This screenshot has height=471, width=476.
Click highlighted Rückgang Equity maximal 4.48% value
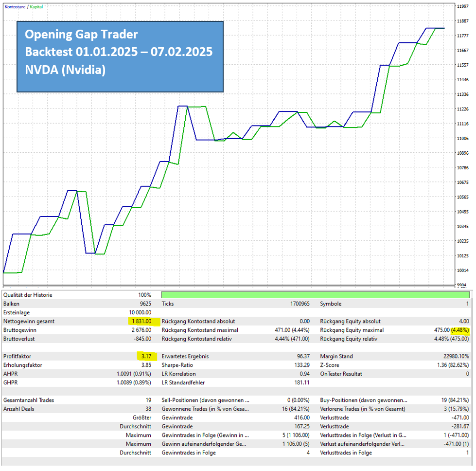460,330
